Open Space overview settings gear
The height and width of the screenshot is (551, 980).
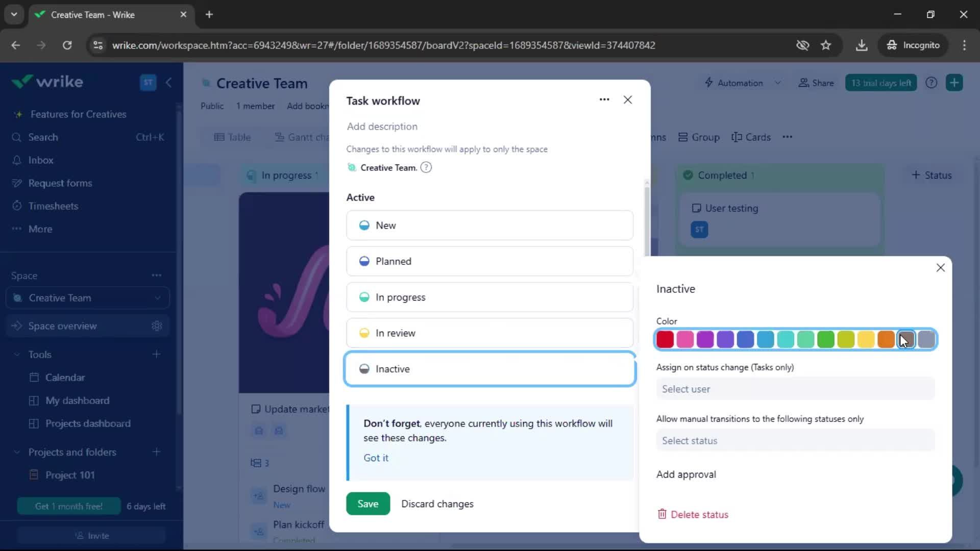click(x=157, y=326)
